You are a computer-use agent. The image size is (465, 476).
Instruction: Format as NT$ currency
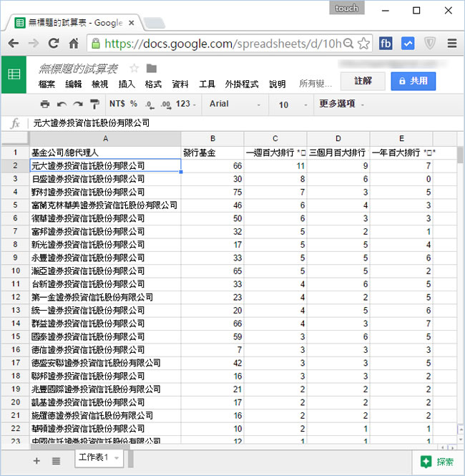point(117,104)
